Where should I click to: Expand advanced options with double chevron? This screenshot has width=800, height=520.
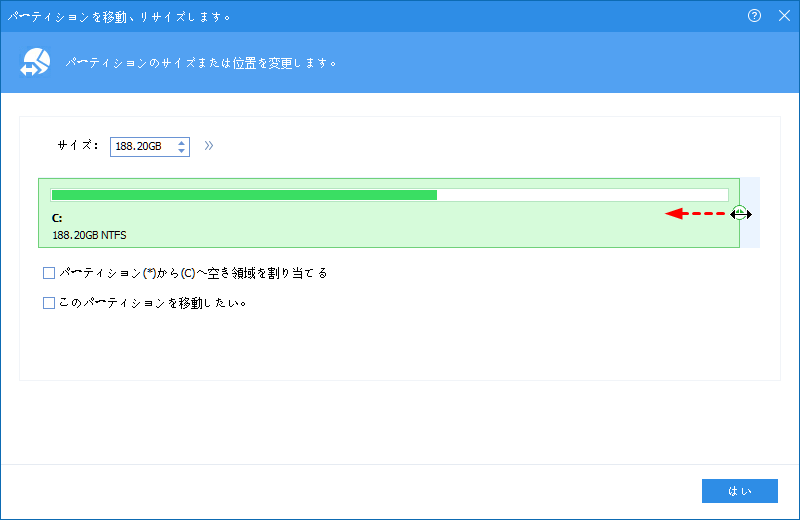point(209,146)
